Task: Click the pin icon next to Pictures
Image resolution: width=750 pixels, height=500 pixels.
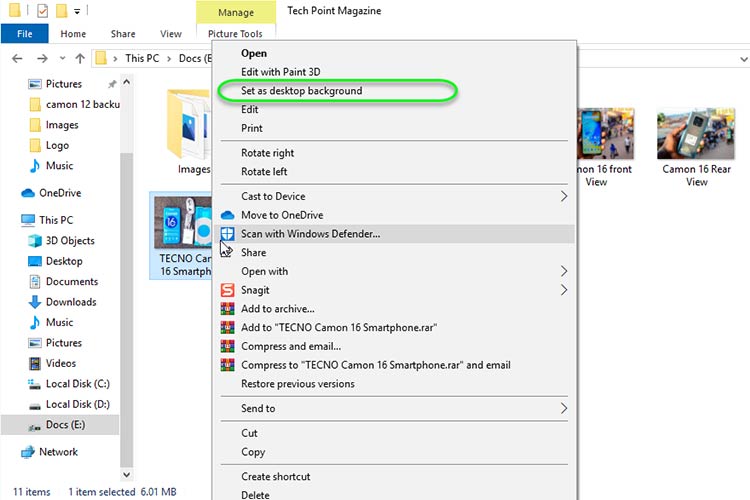Action: tap(112, 84)
